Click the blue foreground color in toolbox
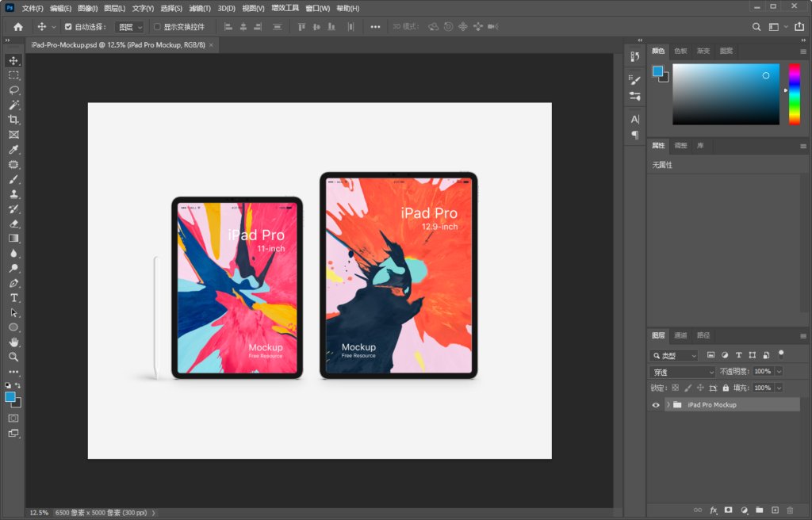 pos(10,396)
